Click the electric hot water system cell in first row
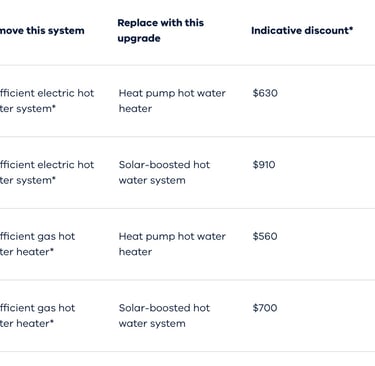Screen dimensions: 375x366 tap(47, 101)
